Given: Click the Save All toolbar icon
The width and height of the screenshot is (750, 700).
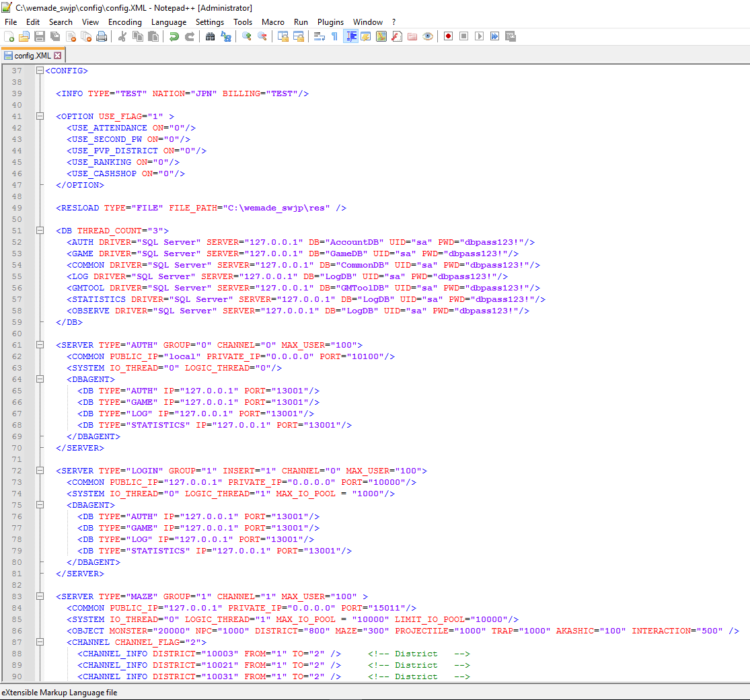Looking at the screenshot, I should pos(55,36).
